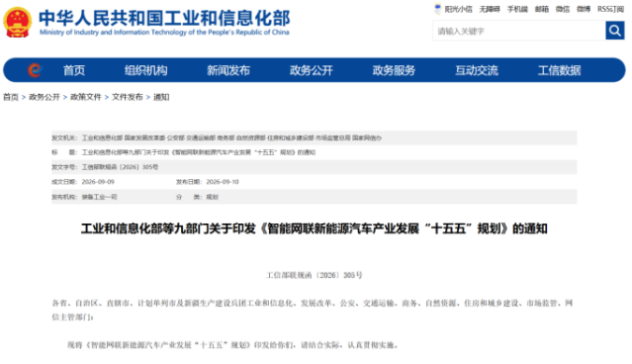Open the 互动交流 navigation menu
Screen dimensions: 632x364
(x=477, y=70)
